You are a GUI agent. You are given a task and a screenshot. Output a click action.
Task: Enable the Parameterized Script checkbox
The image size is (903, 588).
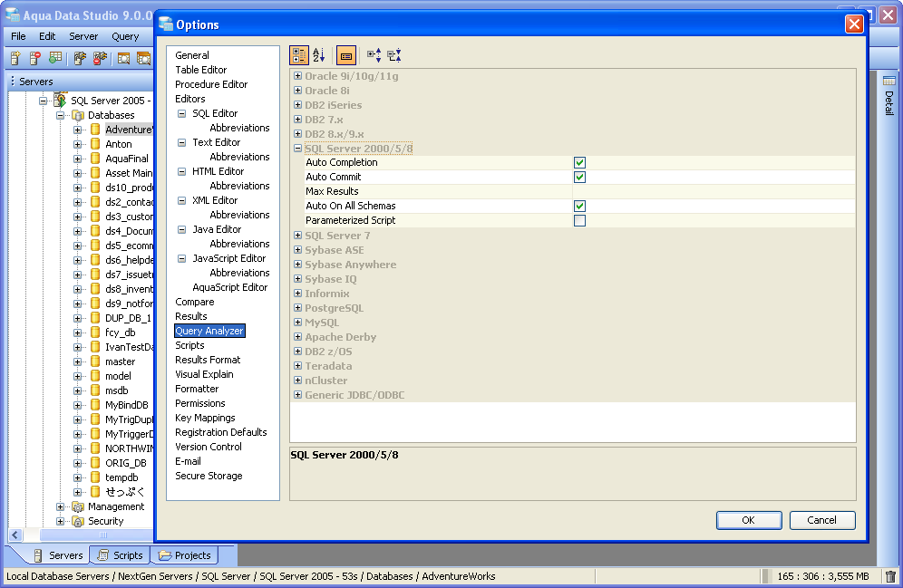tap(580, 220)
